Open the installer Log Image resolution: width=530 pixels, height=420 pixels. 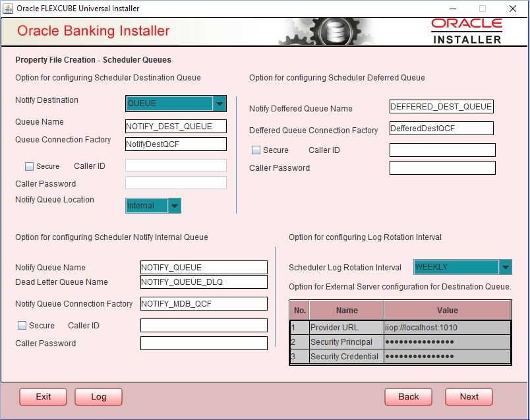tap(98, 396)
